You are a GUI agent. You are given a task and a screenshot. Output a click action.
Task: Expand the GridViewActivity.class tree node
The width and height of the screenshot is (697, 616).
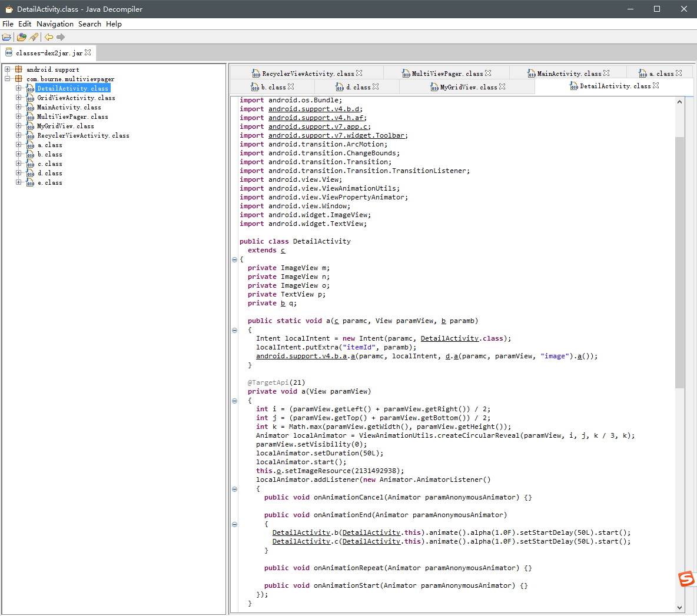(x=19, y=98)
